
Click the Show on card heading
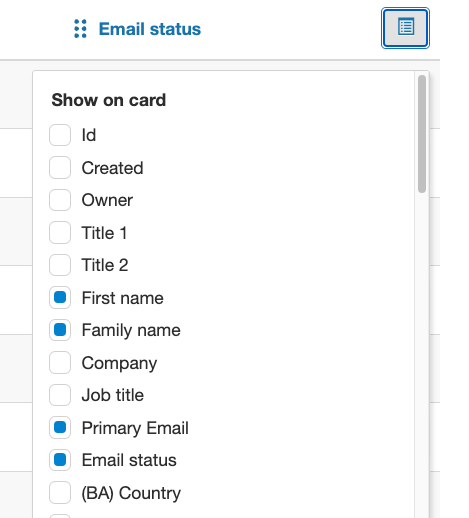pos(109,100)
